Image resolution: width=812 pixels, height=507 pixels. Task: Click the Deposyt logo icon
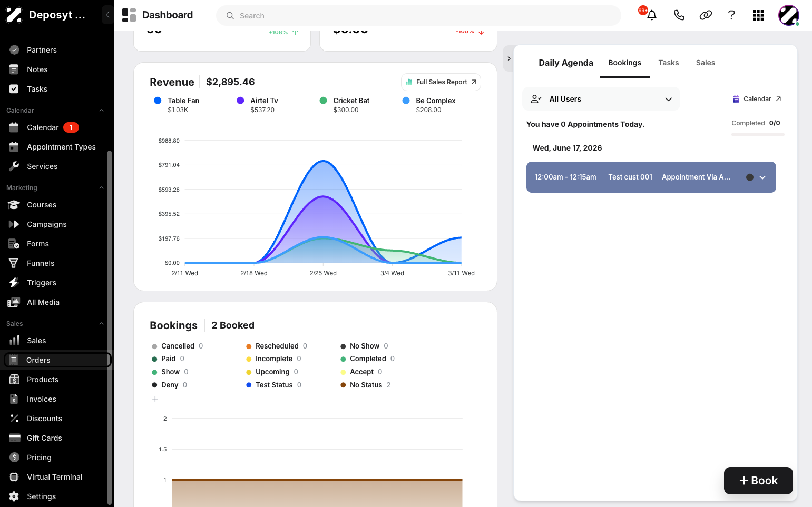14,15
